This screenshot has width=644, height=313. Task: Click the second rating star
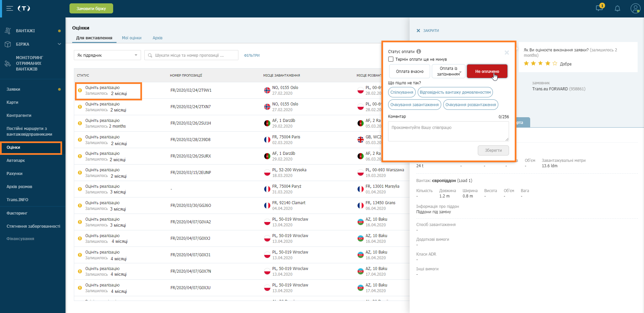pos(533,63)
